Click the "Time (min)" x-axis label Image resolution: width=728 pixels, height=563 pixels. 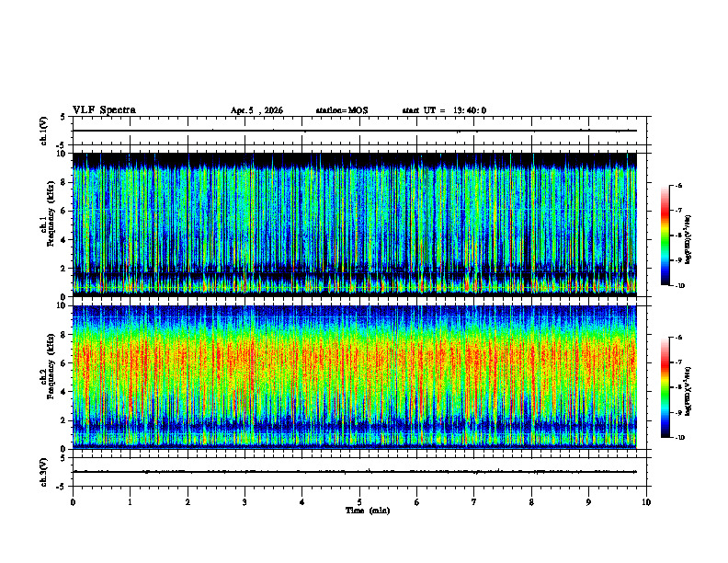(368, 511)
